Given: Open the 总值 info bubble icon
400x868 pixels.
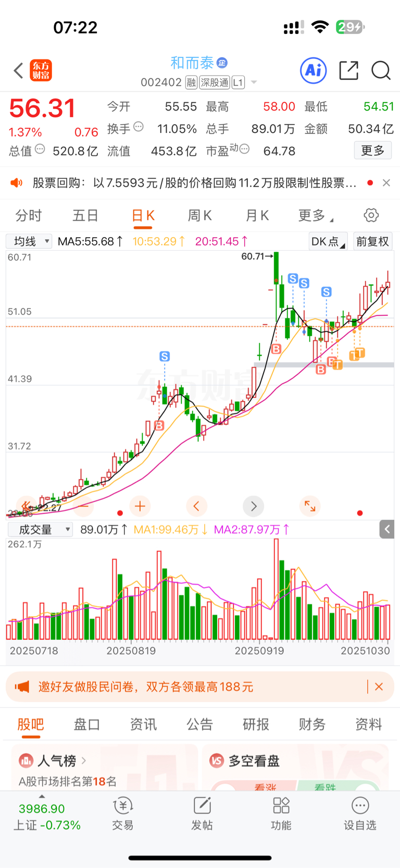Looking at the screenshot, I should coord(40,150).
